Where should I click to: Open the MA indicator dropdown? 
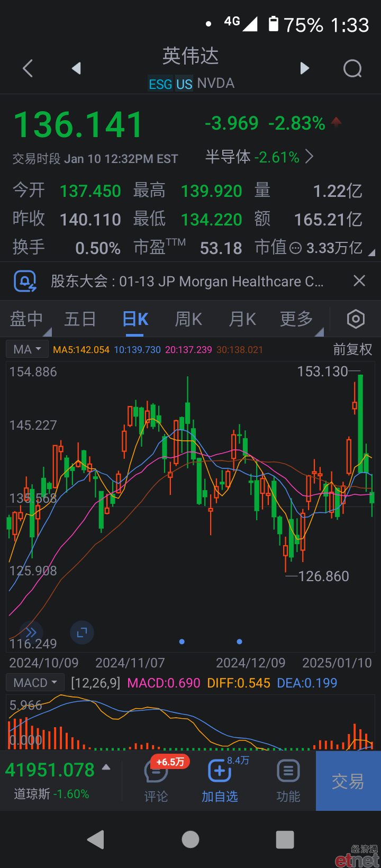click(28, 349)
